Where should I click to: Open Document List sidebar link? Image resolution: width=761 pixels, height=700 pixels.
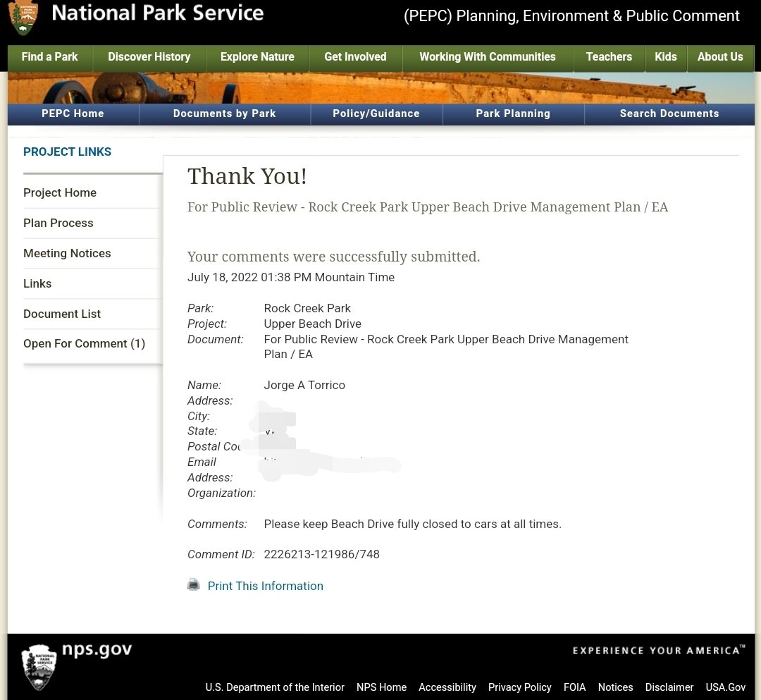point(61,314)
